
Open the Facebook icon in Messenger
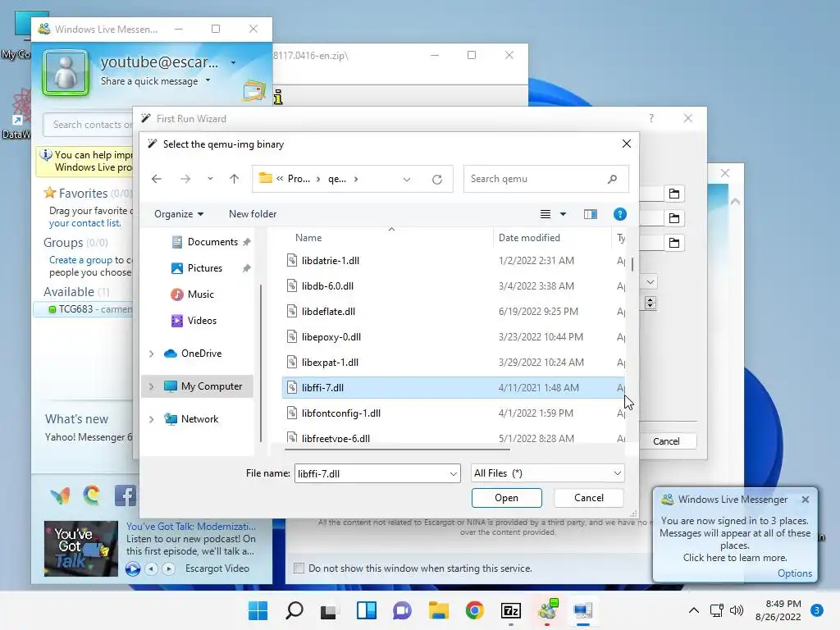[126, 495]
